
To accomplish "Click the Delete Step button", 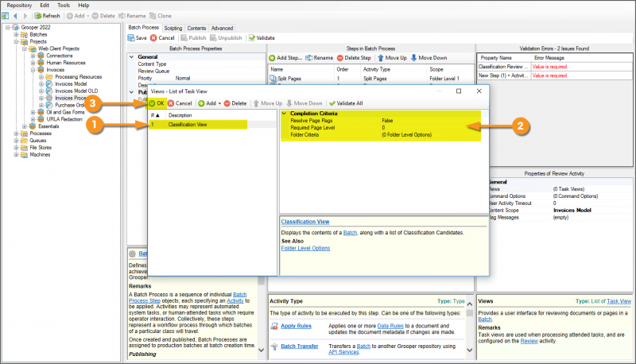I will click(354, 58).
